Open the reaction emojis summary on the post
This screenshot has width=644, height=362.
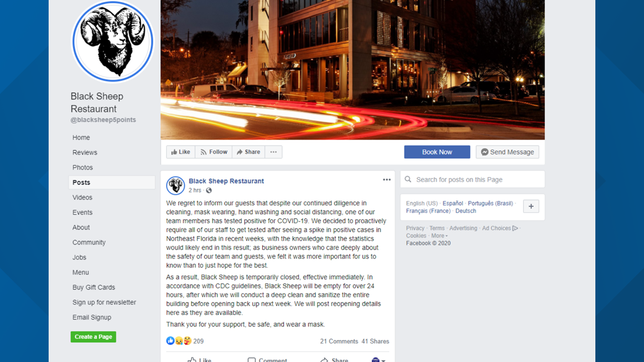tap(179, 341)
